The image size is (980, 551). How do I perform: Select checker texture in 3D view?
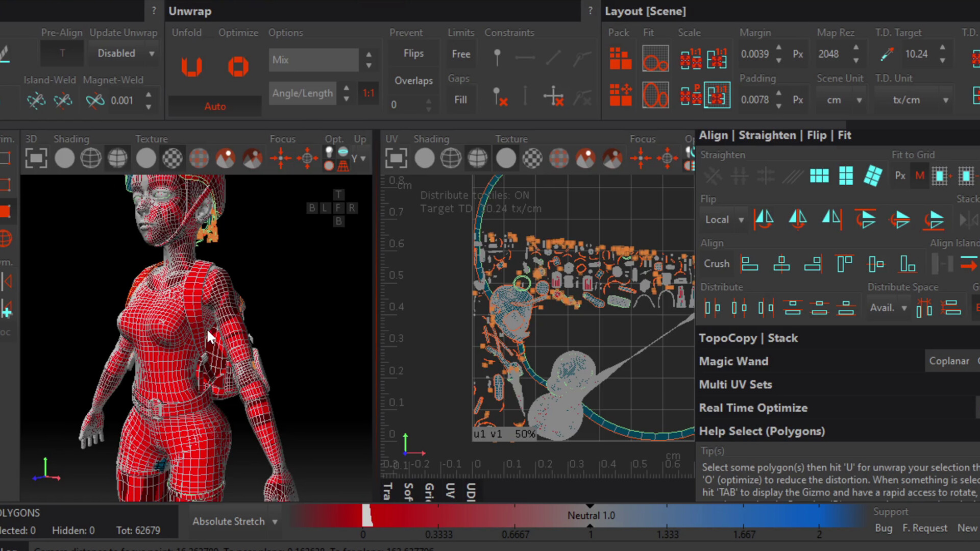click(173, 158)
